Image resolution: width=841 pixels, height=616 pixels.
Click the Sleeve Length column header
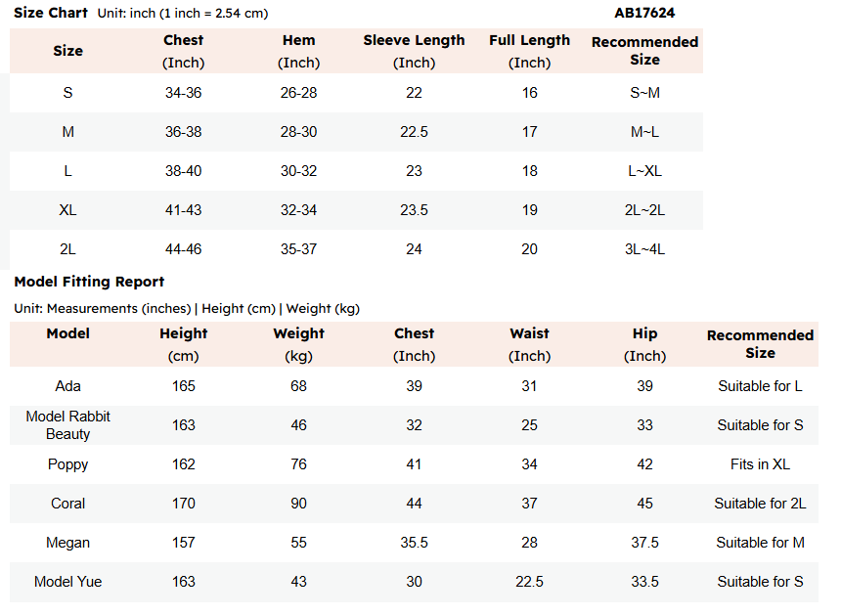(x=414, y=52)
